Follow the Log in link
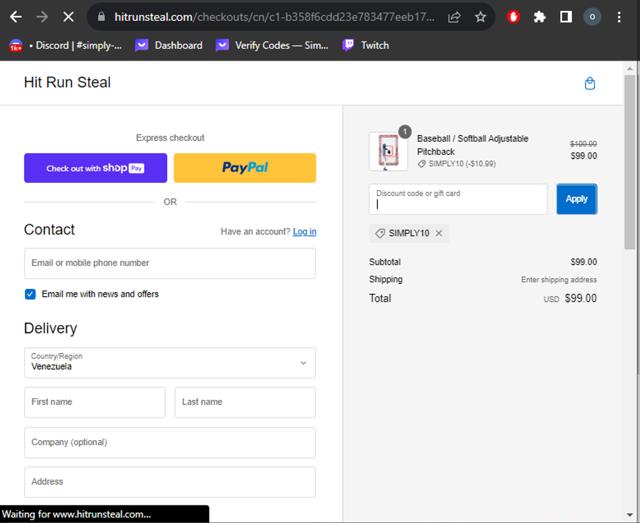The height and width of the screenshot is (523, 640). pos(304,232)
